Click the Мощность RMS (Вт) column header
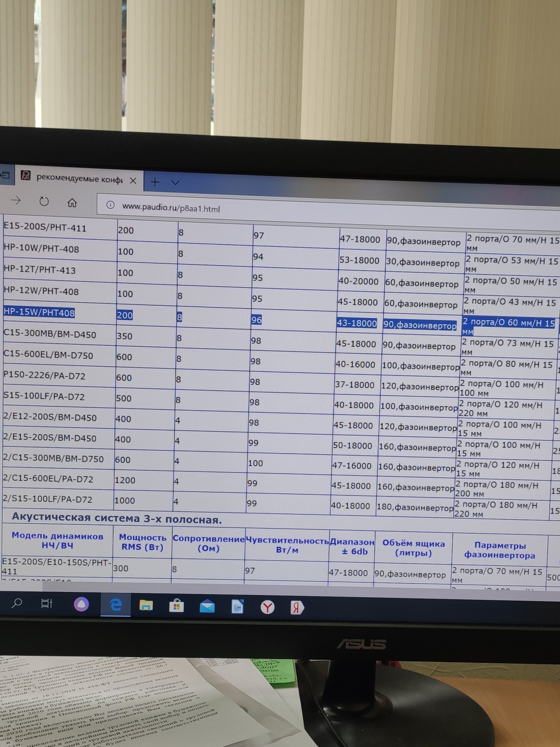The width and height of the screenshot is (560, 747). tap(142, 542)
